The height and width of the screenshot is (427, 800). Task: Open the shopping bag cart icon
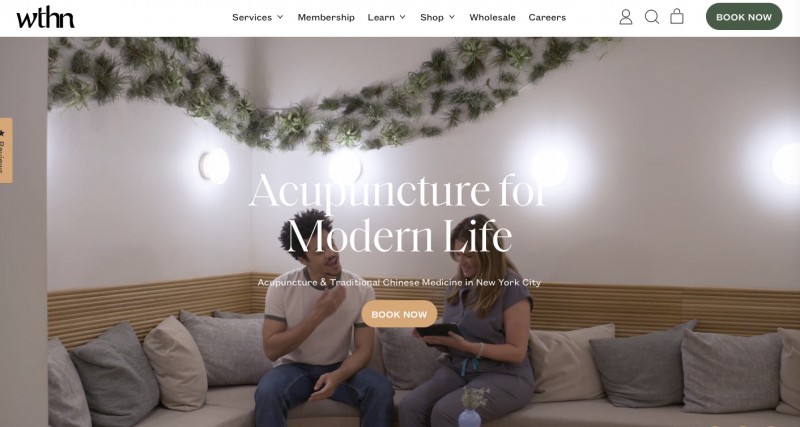pos(677,16)
